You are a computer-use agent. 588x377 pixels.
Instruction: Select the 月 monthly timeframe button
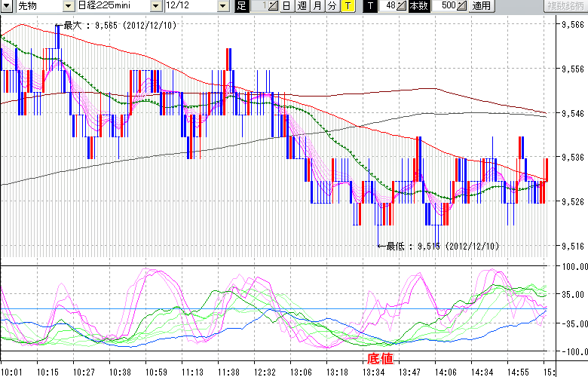click(x=317, y=6)
